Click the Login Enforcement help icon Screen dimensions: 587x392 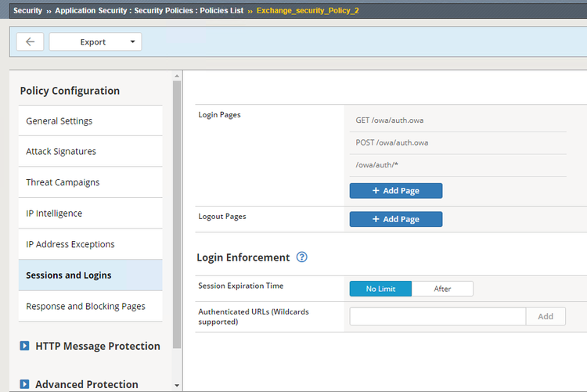click(302, 257)
